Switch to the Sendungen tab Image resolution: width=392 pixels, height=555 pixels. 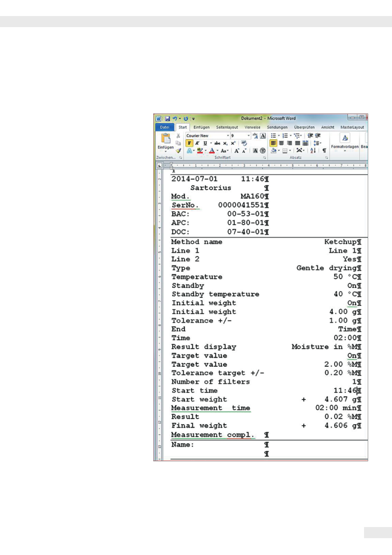coord(277,127)
